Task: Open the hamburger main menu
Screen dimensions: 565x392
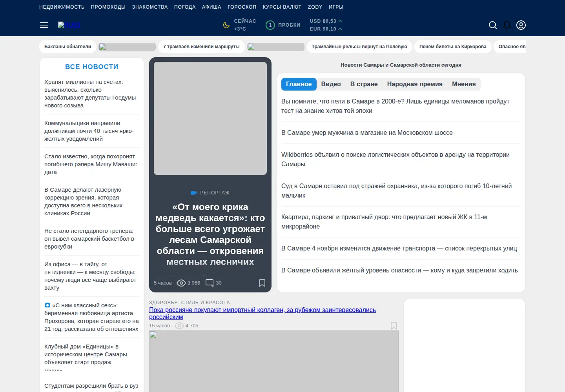Action: (x=44, y=25)
